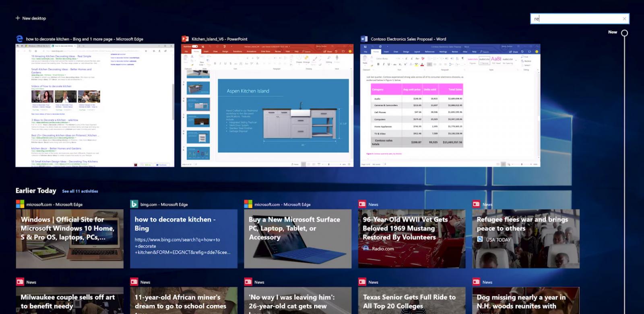Open 'Texas Senior Gets Full Ride' card
644x314 pixels.
pyautogui.click(x=412, y=301)
